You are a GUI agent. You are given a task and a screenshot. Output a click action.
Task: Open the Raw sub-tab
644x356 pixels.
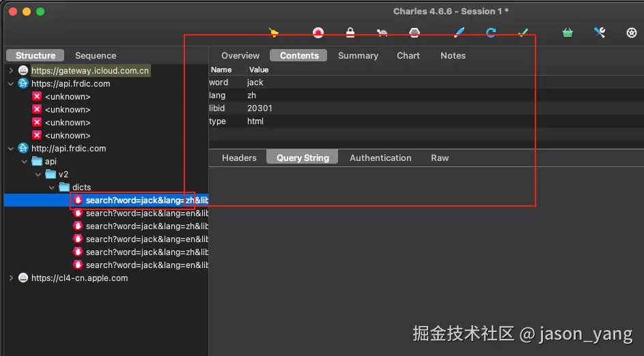(440, 158)
